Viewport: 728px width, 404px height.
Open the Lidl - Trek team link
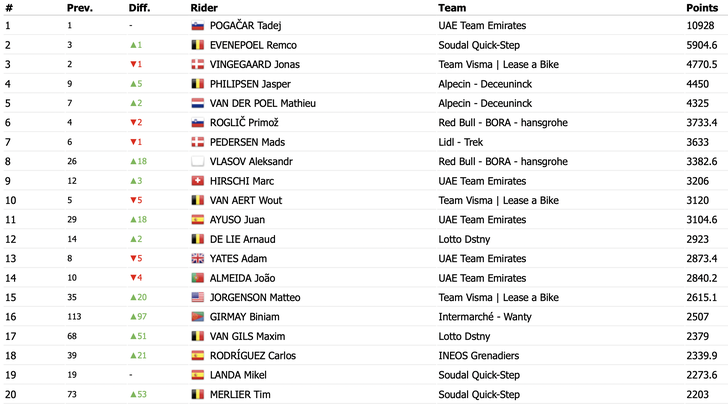click(x=461, y=142)
